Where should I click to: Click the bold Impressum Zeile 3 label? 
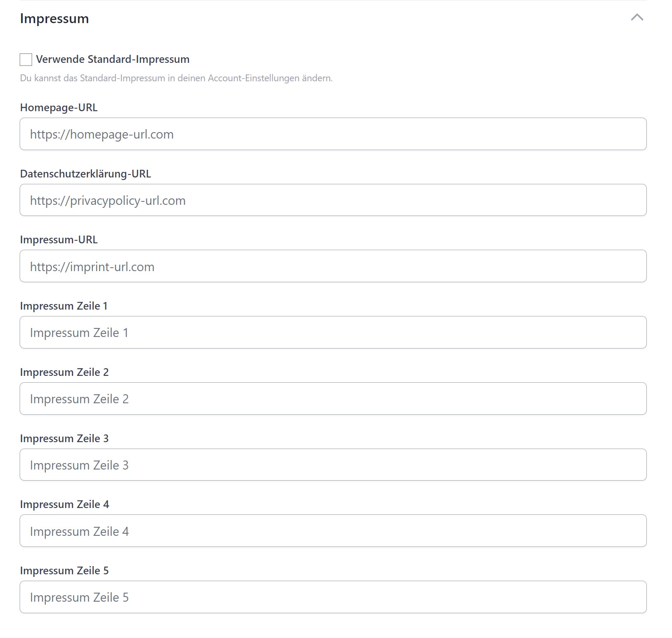point(64,439)
